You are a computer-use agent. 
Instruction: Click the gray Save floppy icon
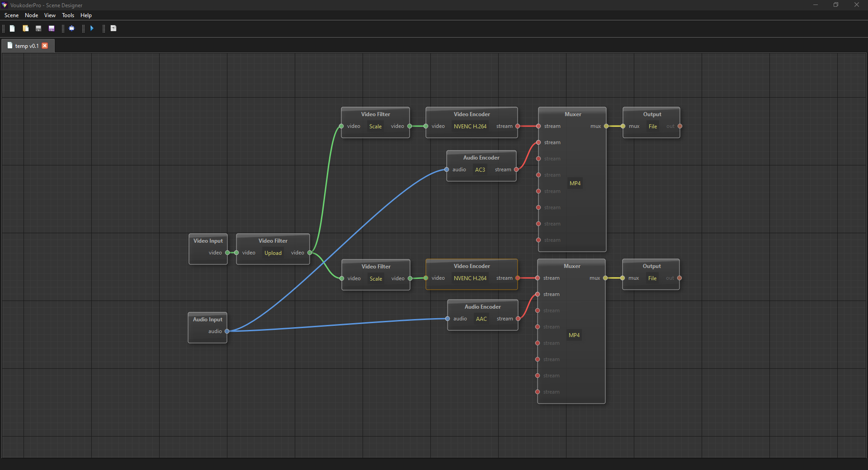[x=38, y=28]
